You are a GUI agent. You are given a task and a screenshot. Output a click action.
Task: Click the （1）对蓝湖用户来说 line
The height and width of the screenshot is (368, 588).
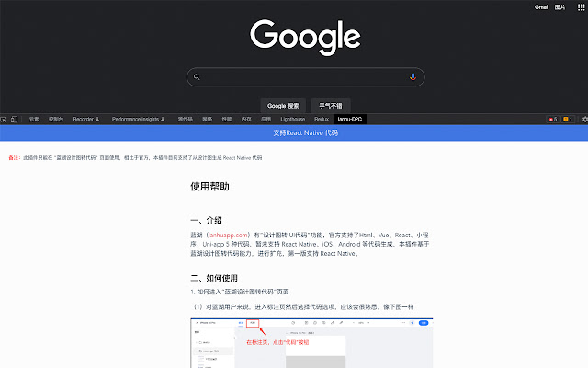pos(303,306)
